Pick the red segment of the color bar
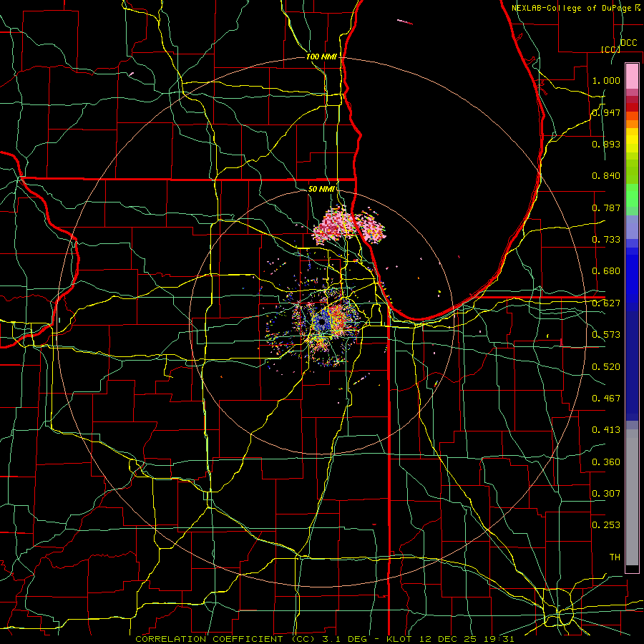The width and height of the screenshot is (644, 644). point(632,107)
